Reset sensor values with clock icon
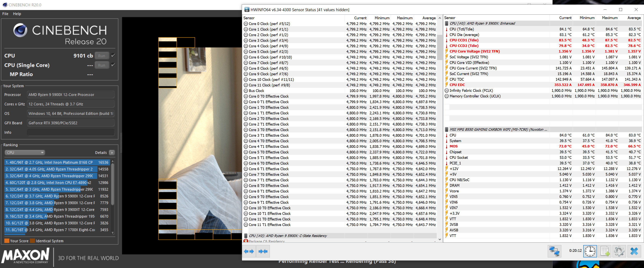The width and height of the screenshot is (644, 268). point(590,251)
